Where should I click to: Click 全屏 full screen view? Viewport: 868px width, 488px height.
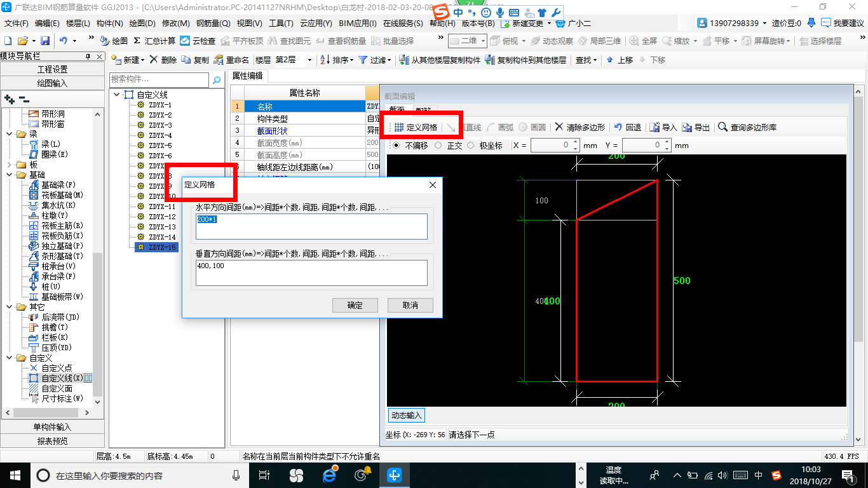pyautogui.click(x=644, y=41)
